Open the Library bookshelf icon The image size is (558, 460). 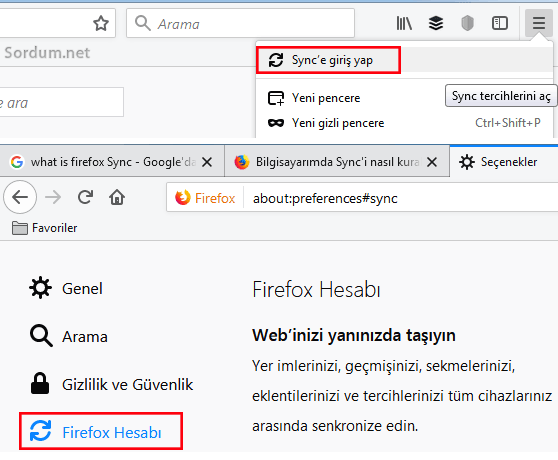click(x=404, y=23)
